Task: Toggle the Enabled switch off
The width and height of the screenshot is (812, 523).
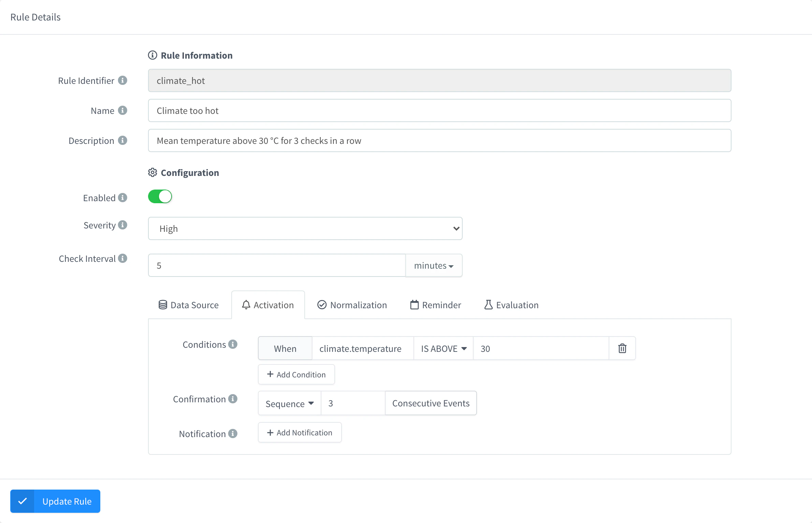Action: pos(160,197)
